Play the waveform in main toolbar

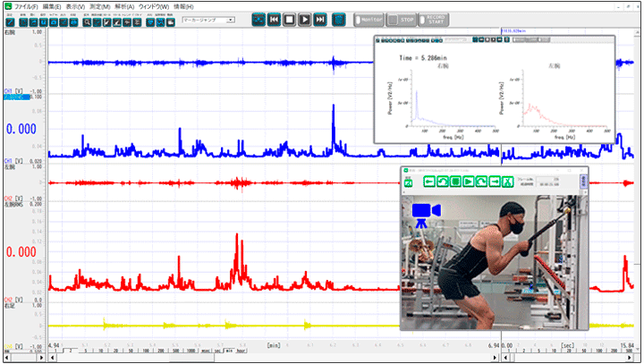(304, 20)
